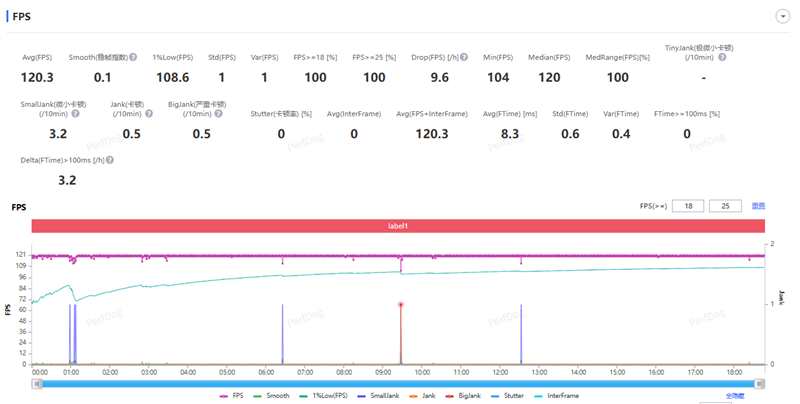Show the TinyJank help tooltip icon
Viewport: 800px width, 404px height.
[722, 58]
